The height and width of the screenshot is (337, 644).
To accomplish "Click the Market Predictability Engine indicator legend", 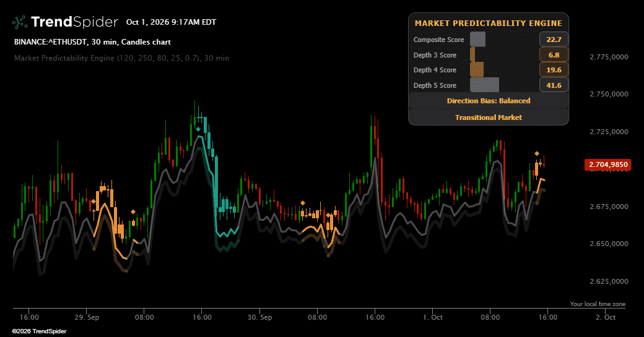I will coord(121,58).
